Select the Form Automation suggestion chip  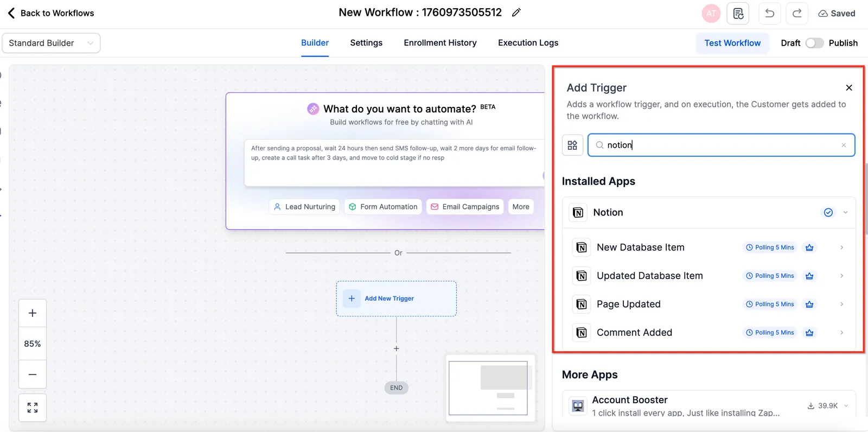click(x=383, y=207)
